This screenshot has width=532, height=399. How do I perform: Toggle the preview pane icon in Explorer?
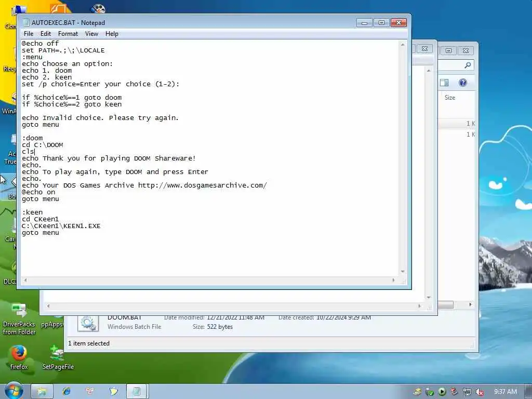444,83
